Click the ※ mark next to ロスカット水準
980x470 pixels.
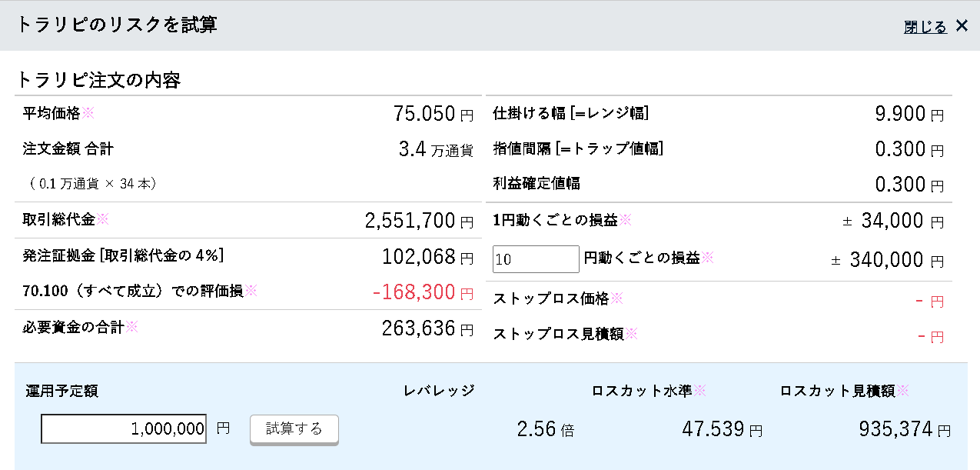point(699,391)
